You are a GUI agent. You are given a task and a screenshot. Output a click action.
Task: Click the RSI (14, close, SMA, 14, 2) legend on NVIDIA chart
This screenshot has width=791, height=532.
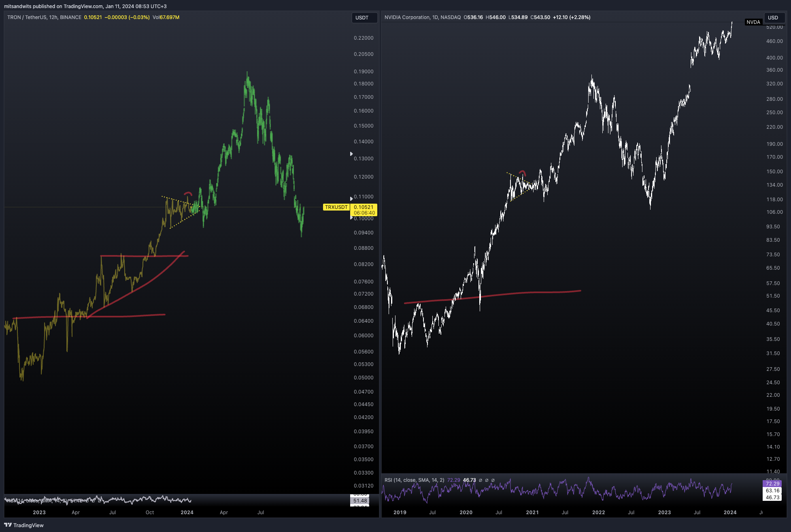point(414,480)
